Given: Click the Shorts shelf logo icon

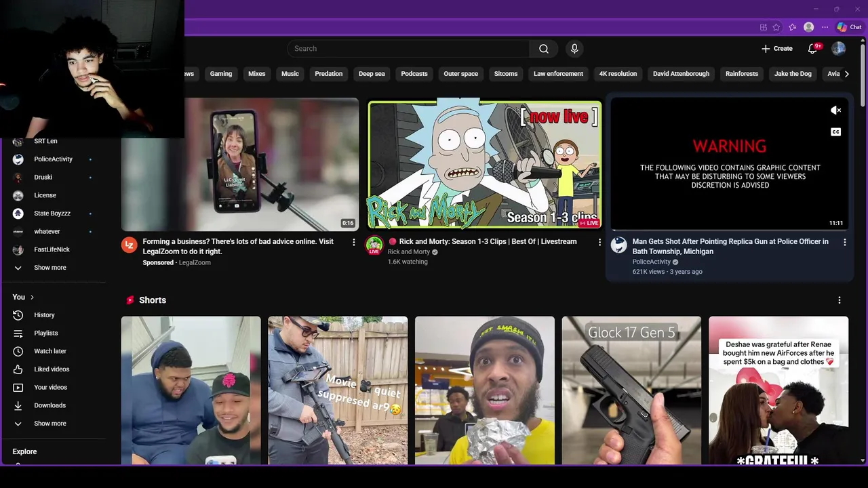Looking at the screenshot, I should 130,300.
